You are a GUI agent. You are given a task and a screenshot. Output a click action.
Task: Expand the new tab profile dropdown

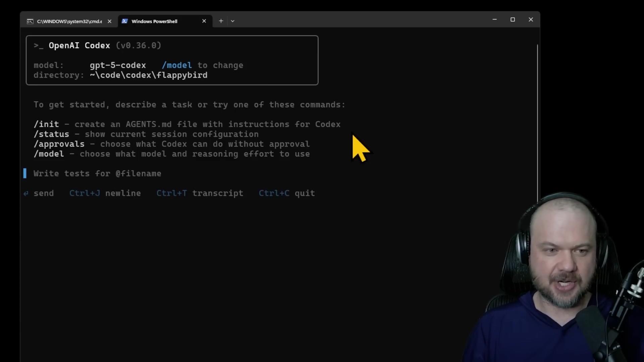coord(232,21)
